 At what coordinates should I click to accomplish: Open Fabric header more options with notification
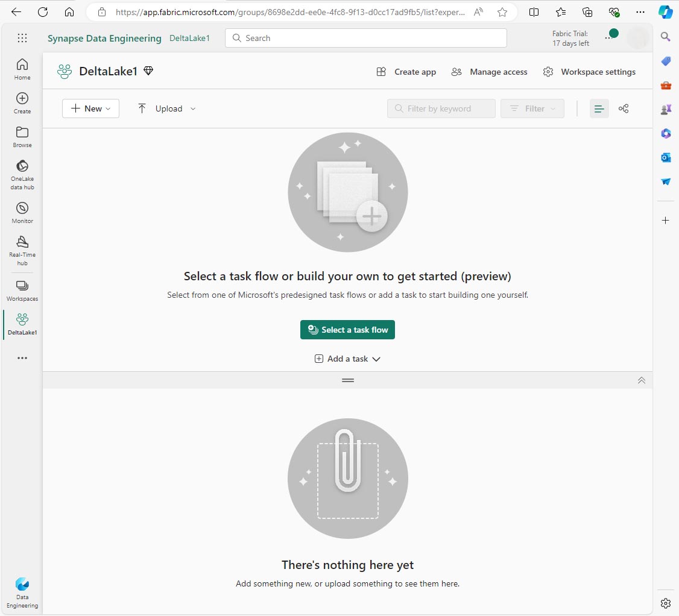click(611, 36)
